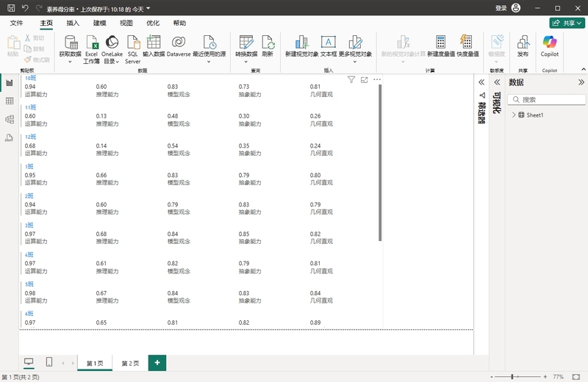
Task: Create a quick measure (快度量值)
Action: click(467, 46)
